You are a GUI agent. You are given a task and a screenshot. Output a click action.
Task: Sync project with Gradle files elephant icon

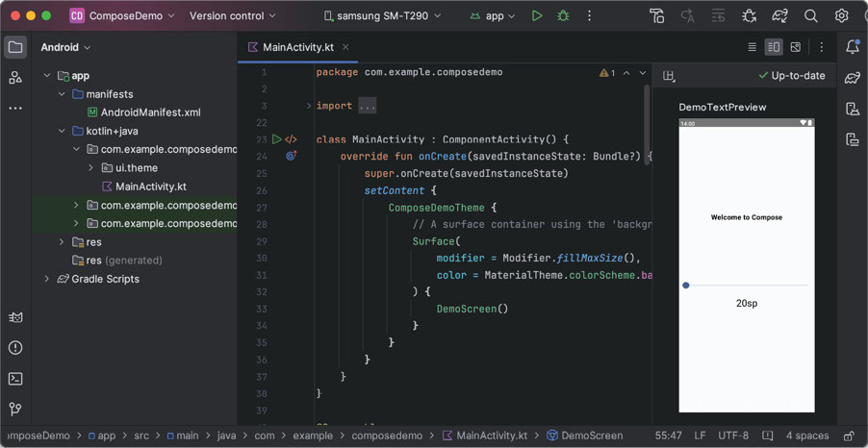point(780,16)
